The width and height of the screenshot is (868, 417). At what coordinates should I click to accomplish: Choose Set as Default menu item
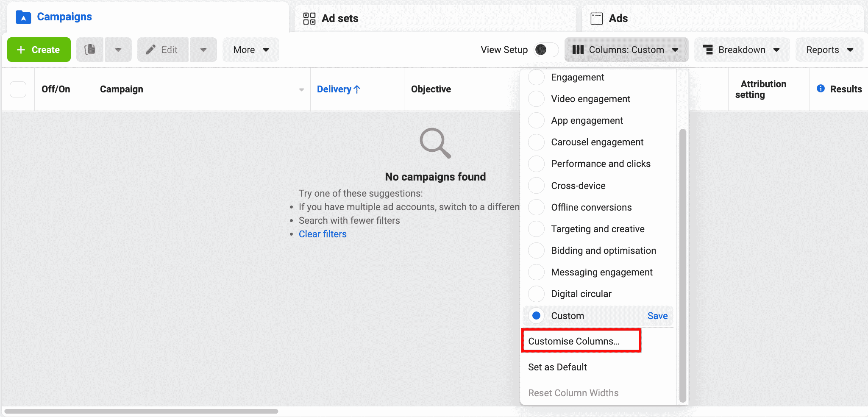[x=557, y=367]
